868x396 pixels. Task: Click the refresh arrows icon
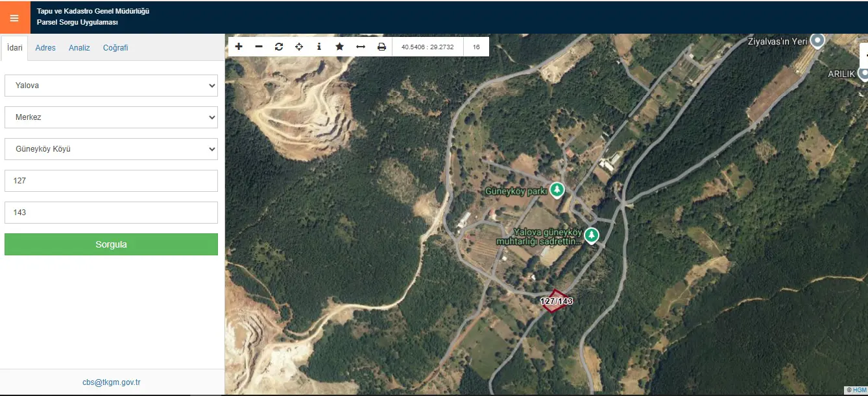pos(279,47)
